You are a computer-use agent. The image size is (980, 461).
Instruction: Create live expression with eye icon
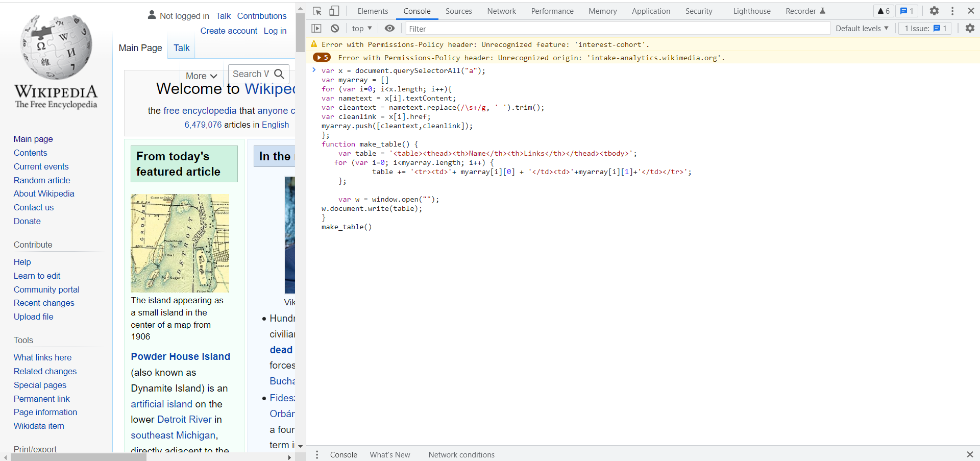point(389,29)
